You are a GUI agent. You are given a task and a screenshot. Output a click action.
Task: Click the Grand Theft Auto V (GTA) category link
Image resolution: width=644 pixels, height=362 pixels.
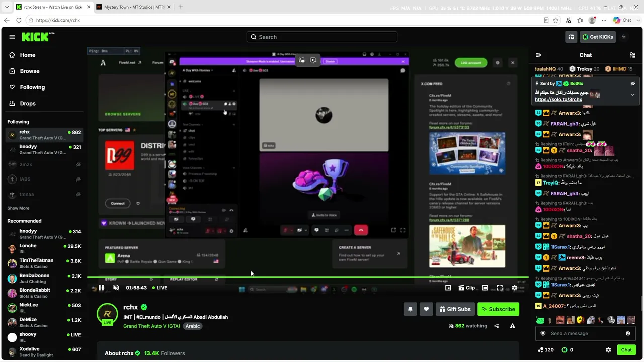(151, 326)
